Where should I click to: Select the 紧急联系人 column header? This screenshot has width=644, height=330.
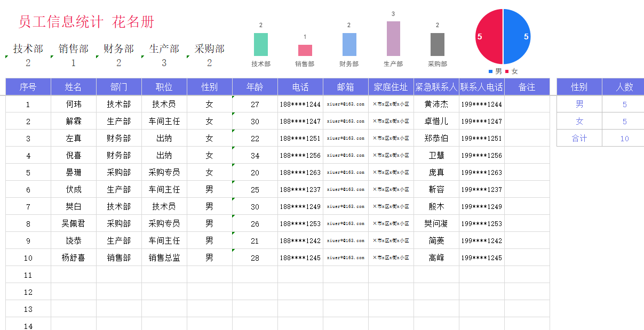coord(436,87)
